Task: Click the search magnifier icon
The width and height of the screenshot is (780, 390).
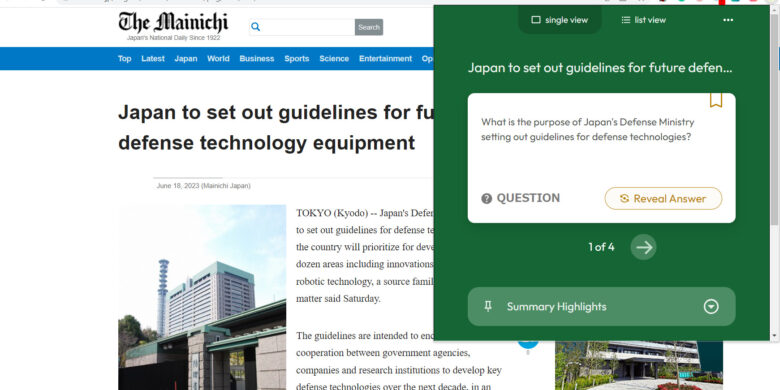Action: point(256,27)
